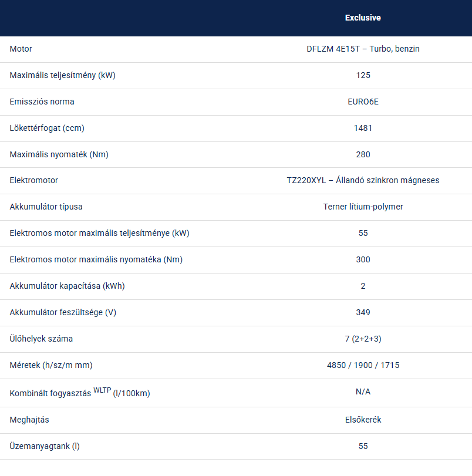472x476 pixels.
Task: Click the Exclusive column header
Action: [x=363, y=18]
